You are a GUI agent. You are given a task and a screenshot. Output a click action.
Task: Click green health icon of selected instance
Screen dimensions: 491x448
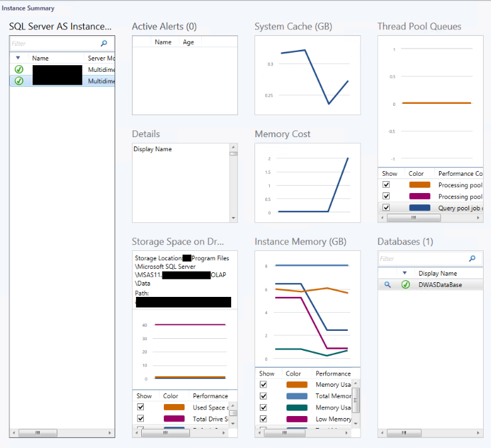19,81
